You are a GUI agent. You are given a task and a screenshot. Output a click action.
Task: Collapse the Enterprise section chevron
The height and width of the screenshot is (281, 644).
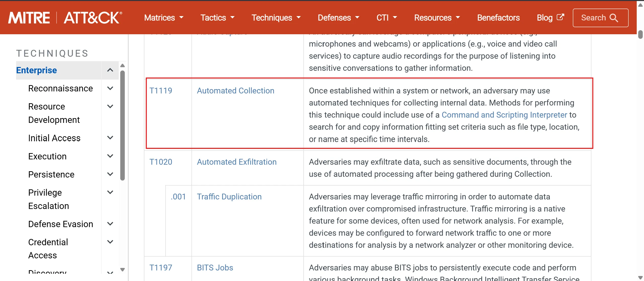pos(110,70)
